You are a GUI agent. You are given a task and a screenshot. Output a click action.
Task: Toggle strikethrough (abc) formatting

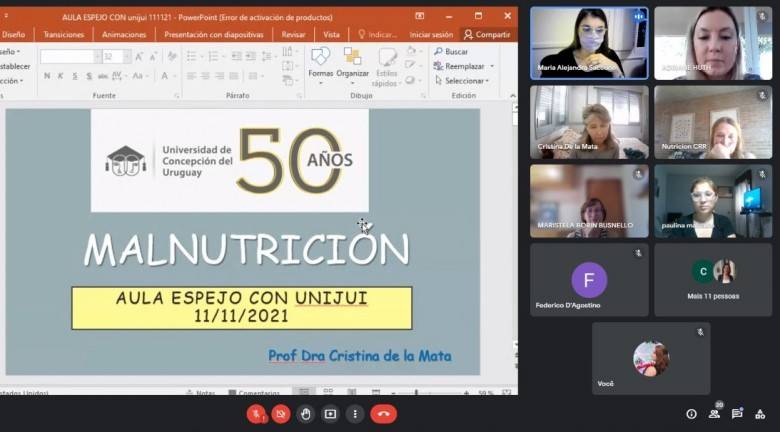click(x=103, y=76)
